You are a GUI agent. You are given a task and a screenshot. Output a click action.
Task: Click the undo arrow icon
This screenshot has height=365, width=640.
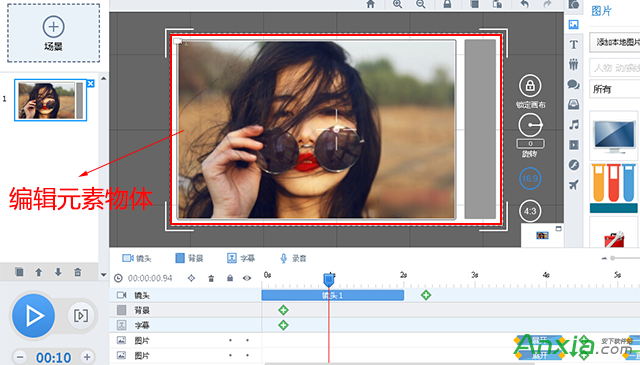tap(524, 4)
